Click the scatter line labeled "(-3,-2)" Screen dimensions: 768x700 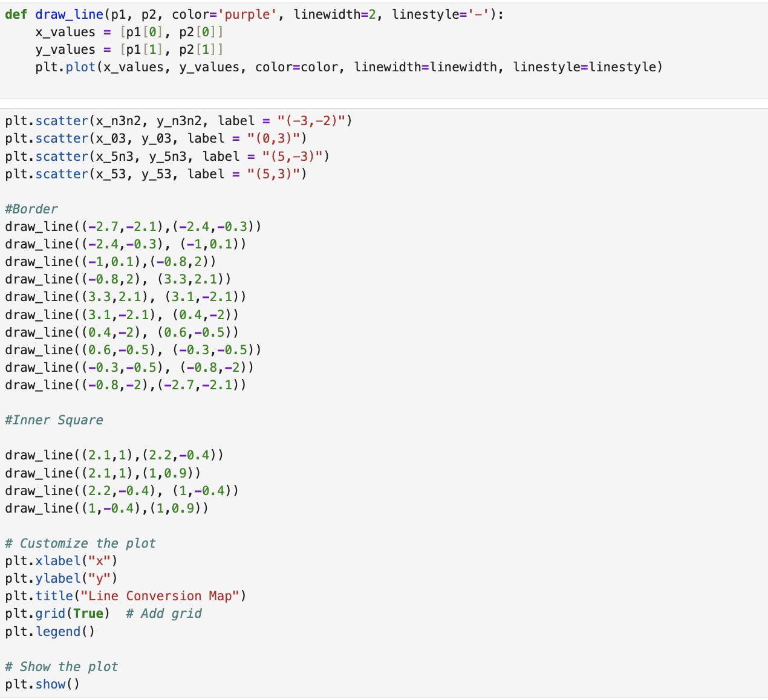(178, 121)
